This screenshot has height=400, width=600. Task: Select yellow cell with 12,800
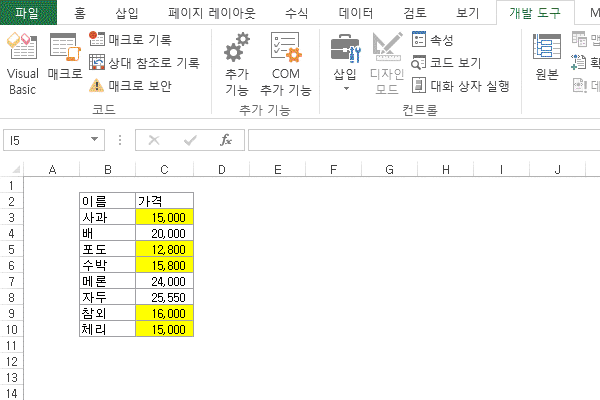coord(165,249)
